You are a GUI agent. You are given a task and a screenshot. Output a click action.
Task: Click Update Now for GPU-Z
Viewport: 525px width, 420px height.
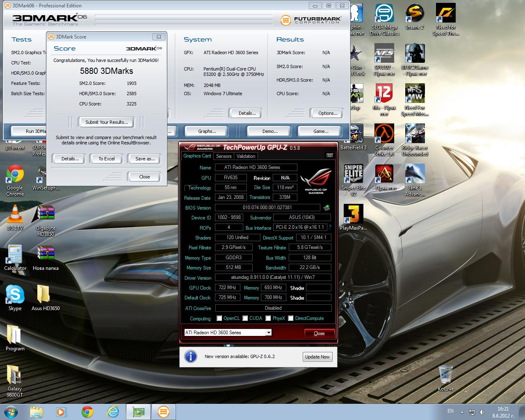(317, 357)
